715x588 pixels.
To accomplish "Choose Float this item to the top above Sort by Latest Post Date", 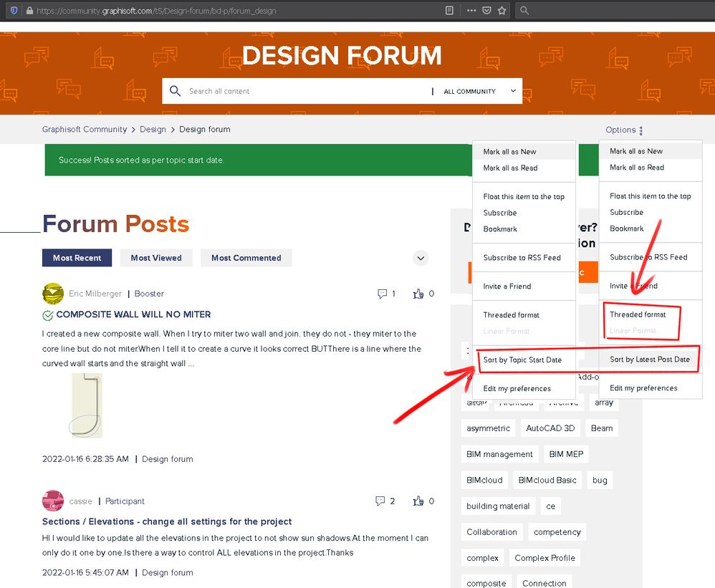I will tap(651, 196).
